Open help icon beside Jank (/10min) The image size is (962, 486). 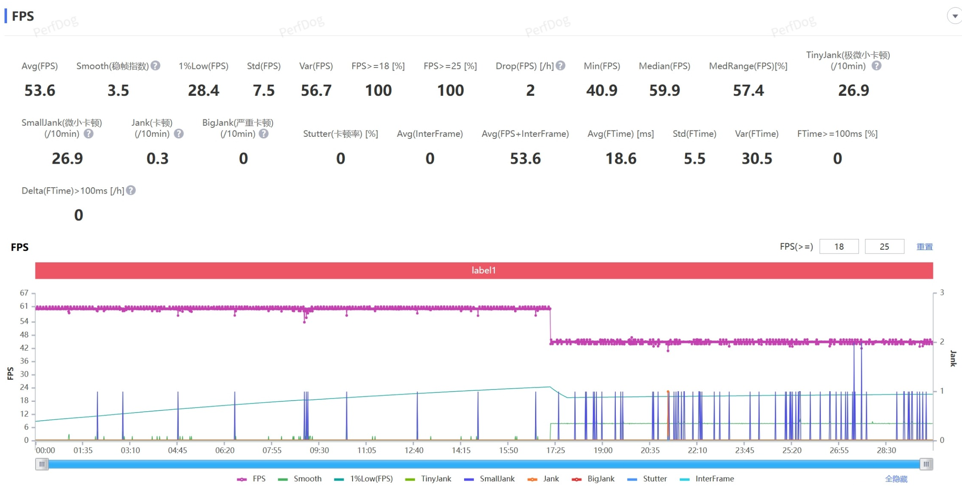pos(178,134)
